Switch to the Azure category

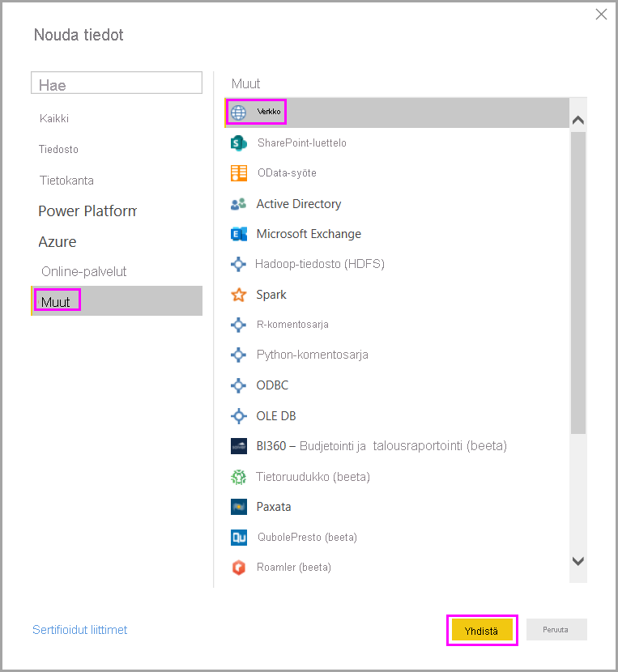(x=57, y=242)
